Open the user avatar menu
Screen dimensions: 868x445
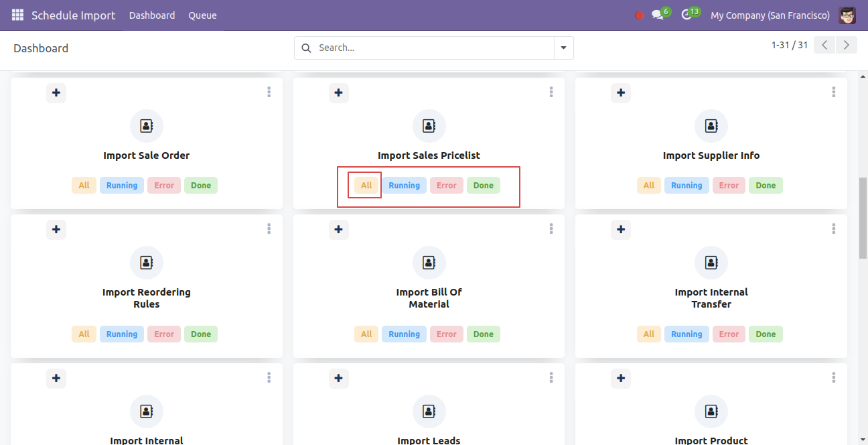[847, 15]
